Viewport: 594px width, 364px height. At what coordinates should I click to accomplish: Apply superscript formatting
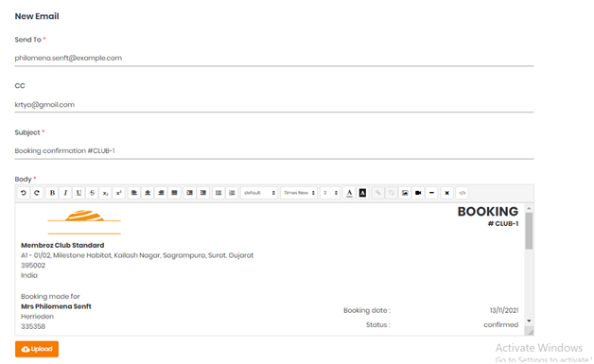pyautogui.click(x=118, y=193)
